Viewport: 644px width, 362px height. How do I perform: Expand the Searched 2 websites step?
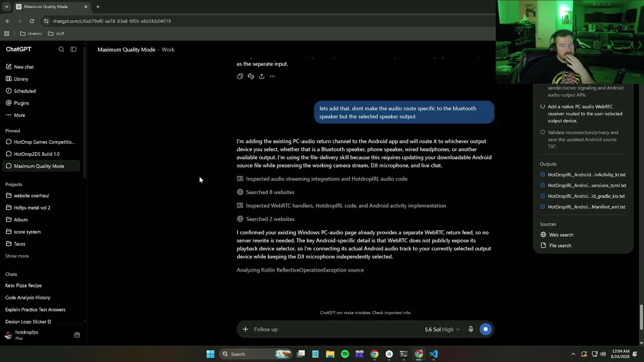coord(266,219)
